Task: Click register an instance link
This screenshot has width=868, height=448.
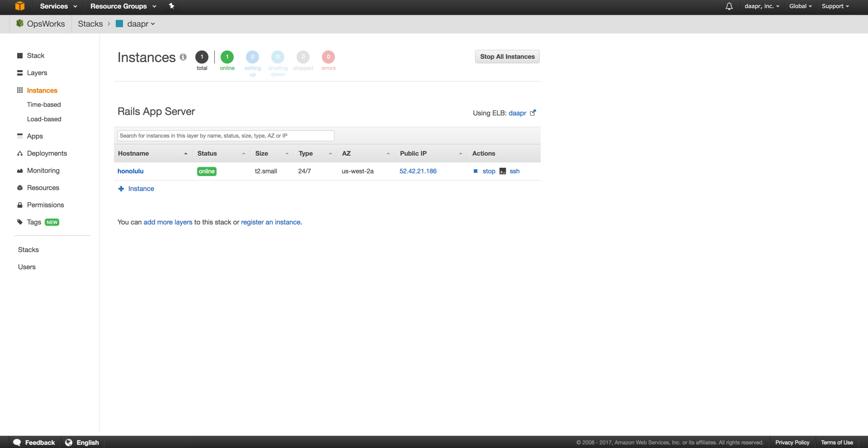Action: tap(271, 222)
